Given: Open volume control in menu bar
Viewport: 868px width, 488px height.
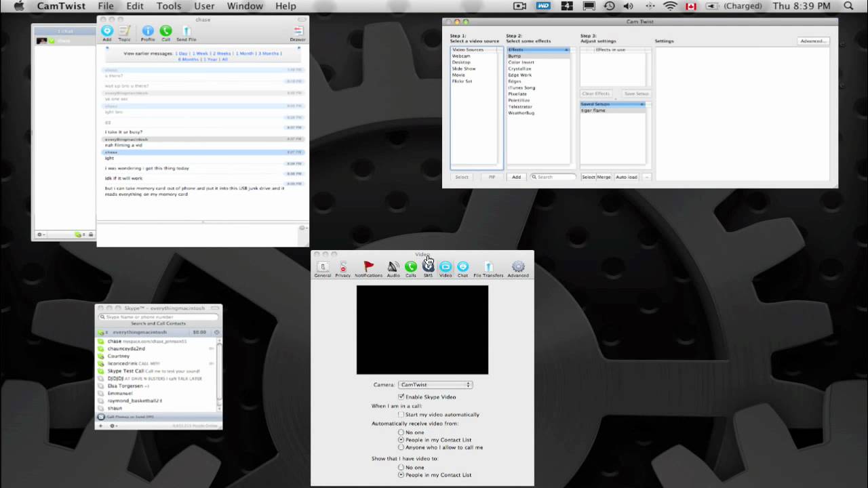Looking at the screenshot, I should coord(629,6).
